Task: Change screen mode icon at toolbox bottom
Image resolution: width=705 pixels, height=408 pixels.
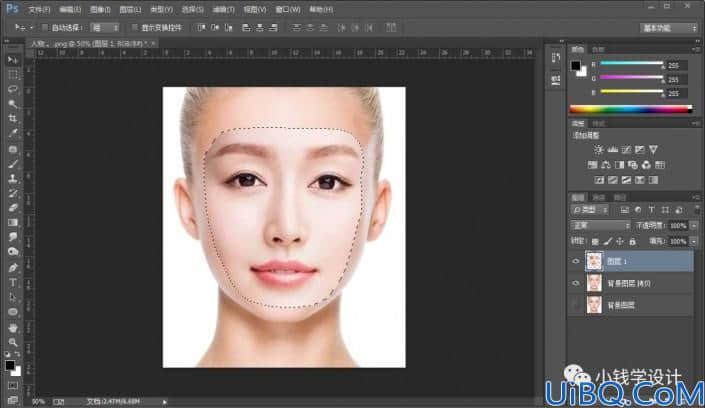Action: pyautogui.click(x=13, y=400)
